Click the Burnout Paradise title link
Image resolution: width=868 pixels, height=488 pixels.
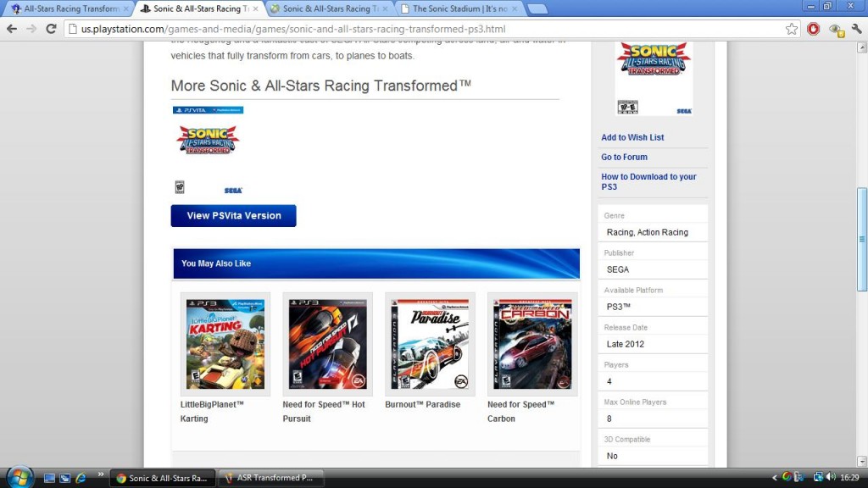point(422,404)
